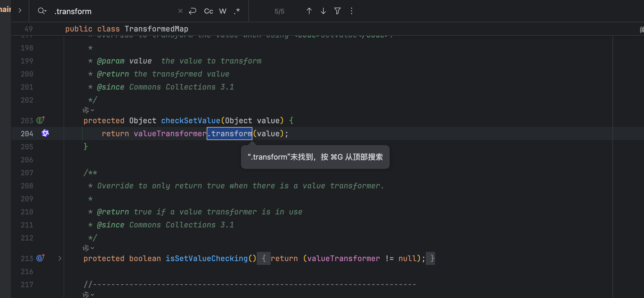Image resolution: width=644 pixels, height=298 pixels.
Task: Go to next search occurrence arrow
Action: tap(323, 11)
